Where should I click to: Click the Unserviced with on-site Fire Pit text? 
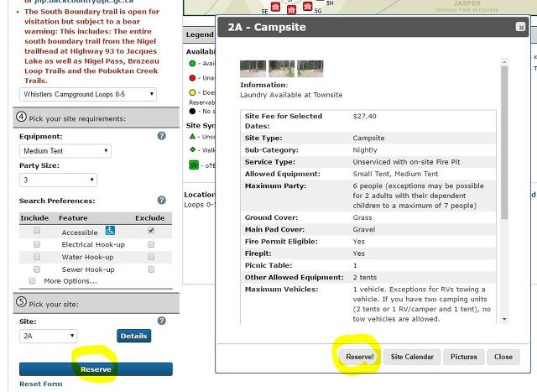pyautogui.click(x=406, y=162)
